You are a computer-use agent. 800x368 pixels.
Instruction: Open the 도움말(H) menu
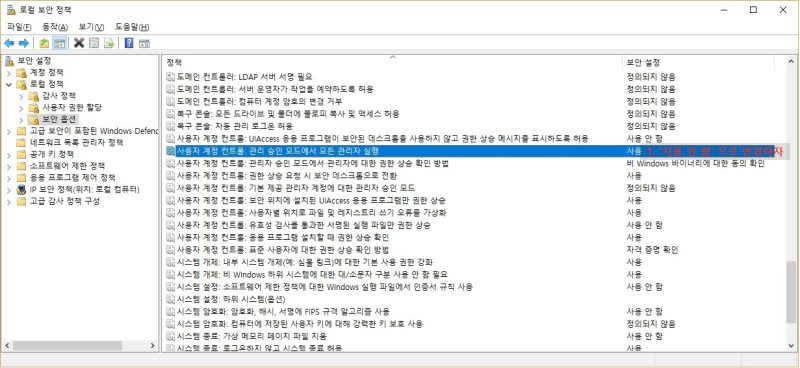tap(132, 27)
